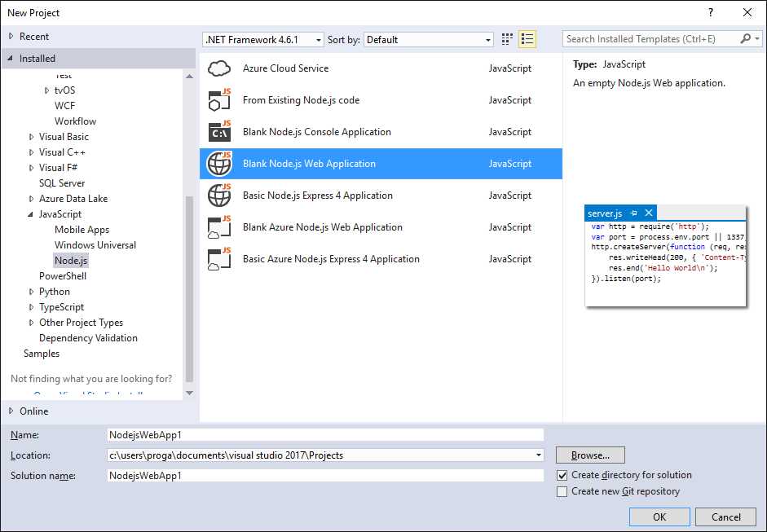This screenshot has height=532, width=767.
Task: Open the Sort by Default dropdown
Action: (429, 40)
